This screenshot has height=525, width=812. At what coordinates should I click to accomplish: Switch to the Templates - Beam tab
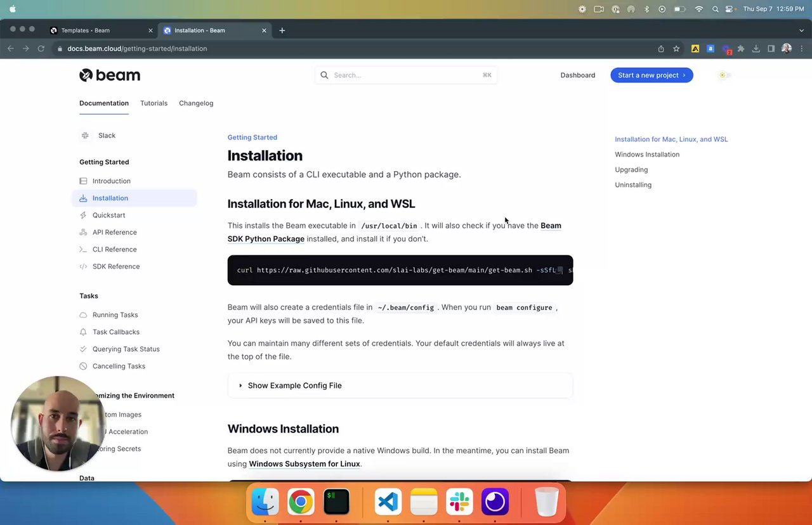click(x=101, y=30)
